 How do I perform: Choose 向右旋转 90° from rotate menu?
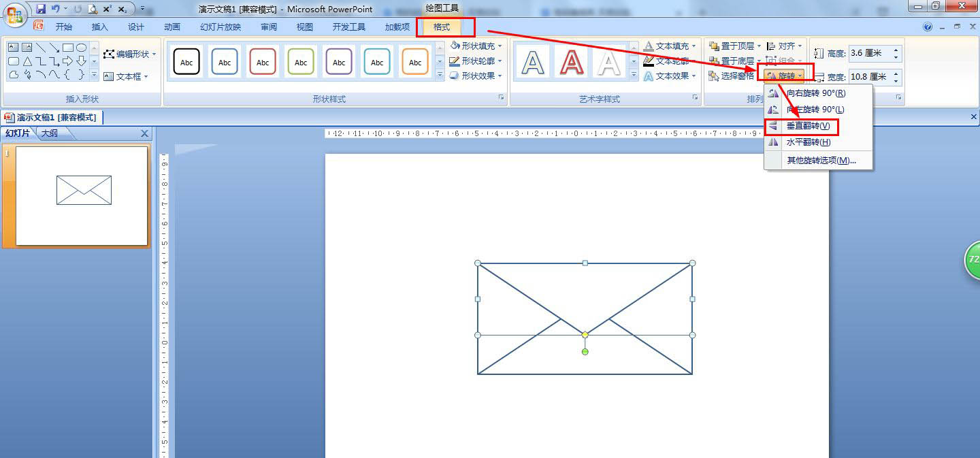(x=819, y=93)
